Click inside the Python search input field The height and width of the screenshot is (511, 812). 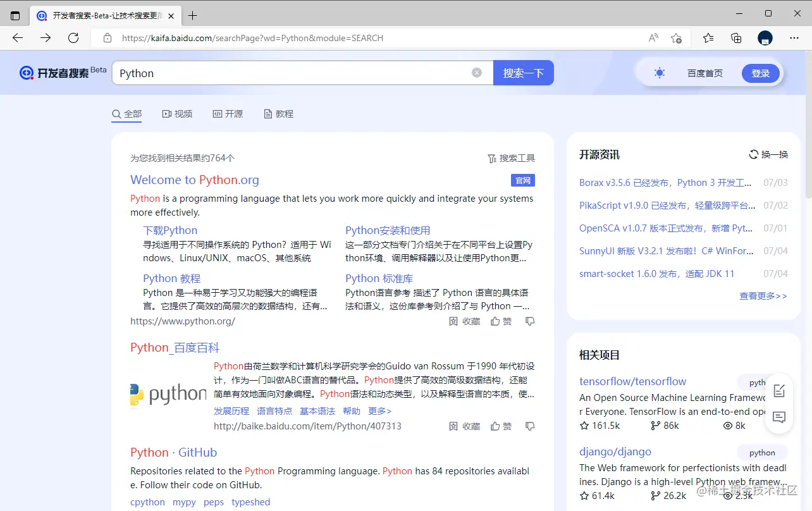point(285,72)
